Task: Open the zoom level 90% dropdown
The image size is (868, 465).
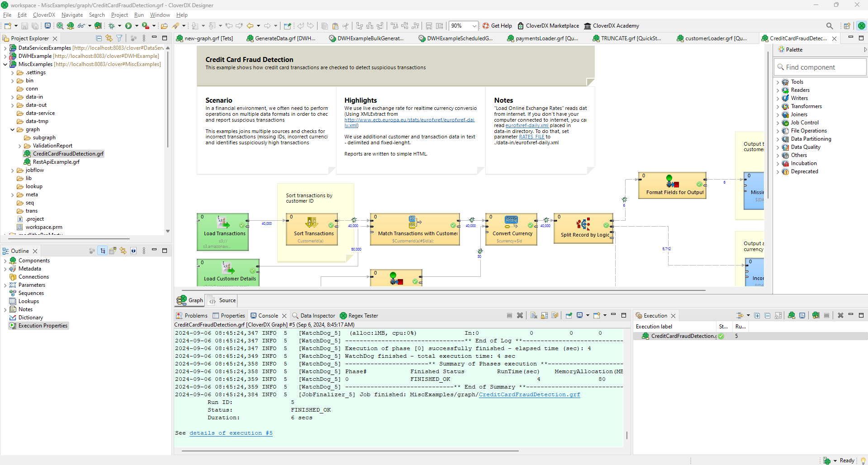Action: coord(474,26)
